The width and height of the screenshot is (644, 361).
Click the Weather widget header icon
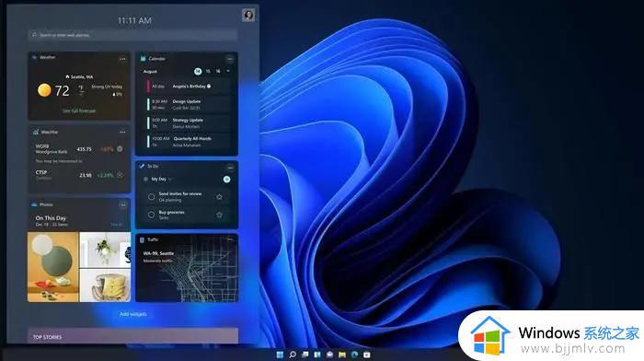pos(35,58)
